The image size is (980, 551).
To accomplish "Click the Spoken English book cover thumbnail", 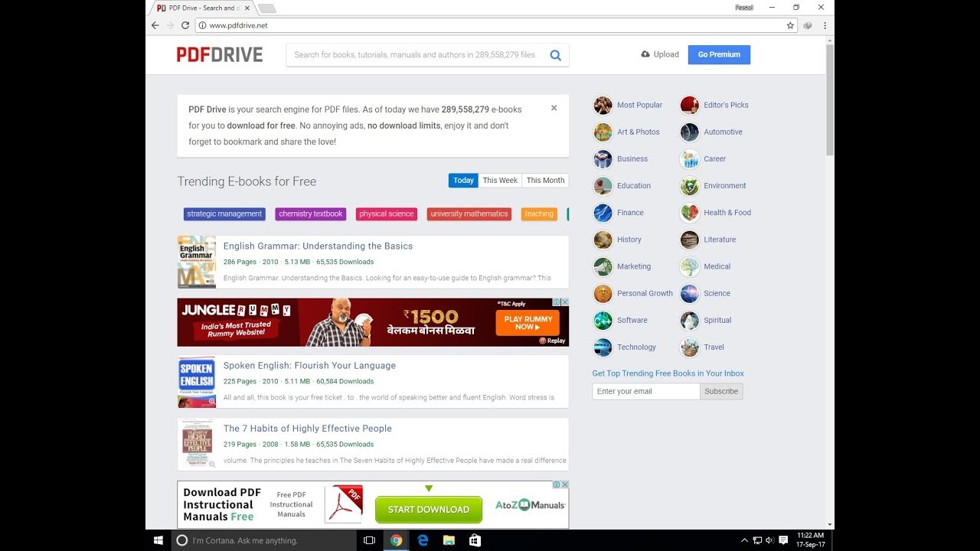I will (197, 382).
